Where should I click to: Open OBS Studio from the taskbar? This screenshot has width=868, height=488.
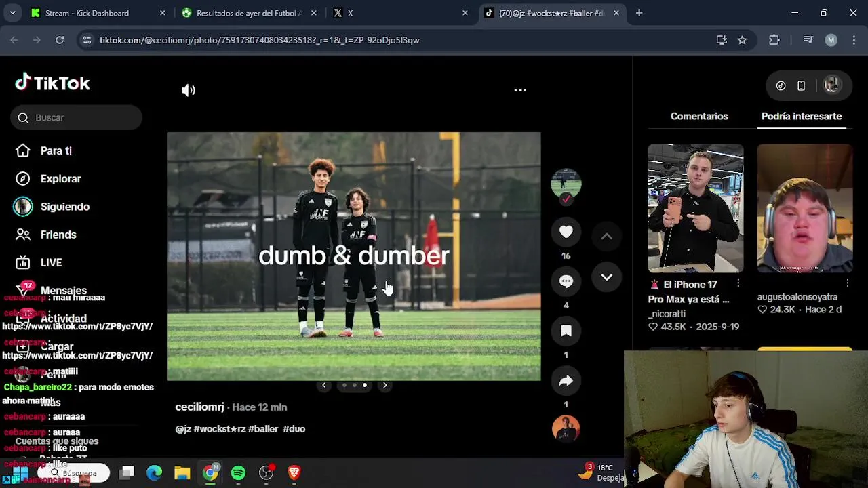[266, 473]
